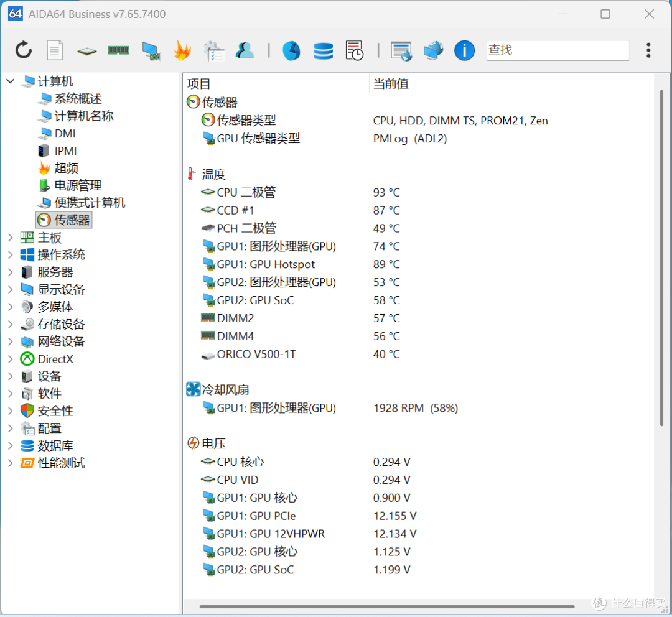Viewport: 672px width, 617px height.
Task: Select the 性能测试 tree item
Action: (x=52, y=463)
